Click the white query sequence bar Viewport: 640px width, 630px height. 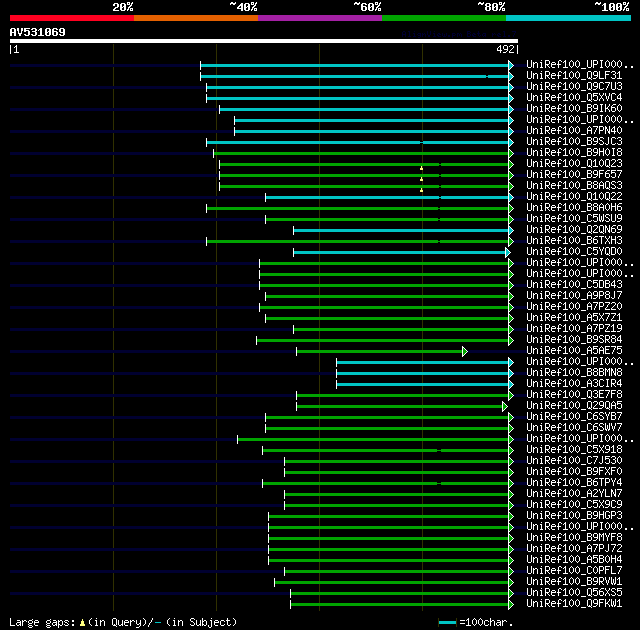click(x=264, y=41)
